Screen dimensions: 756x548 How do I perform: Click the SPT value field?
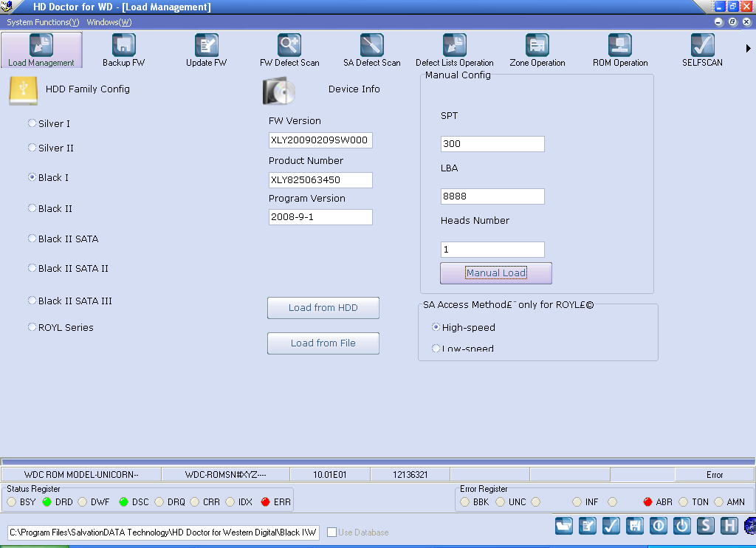[492, 144]
